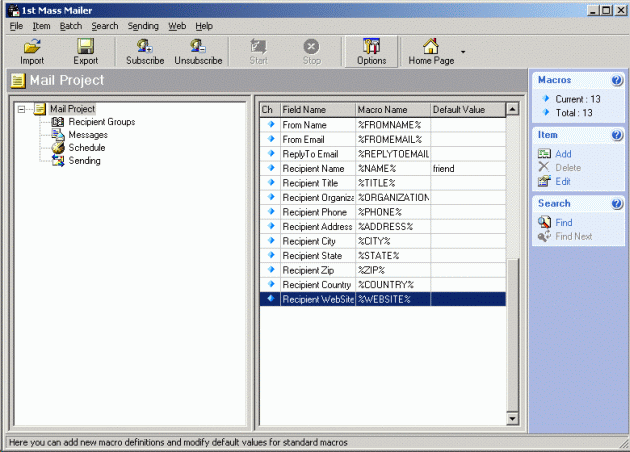Open the Sending menu
The image size is (630, 452).
[143, 26]
